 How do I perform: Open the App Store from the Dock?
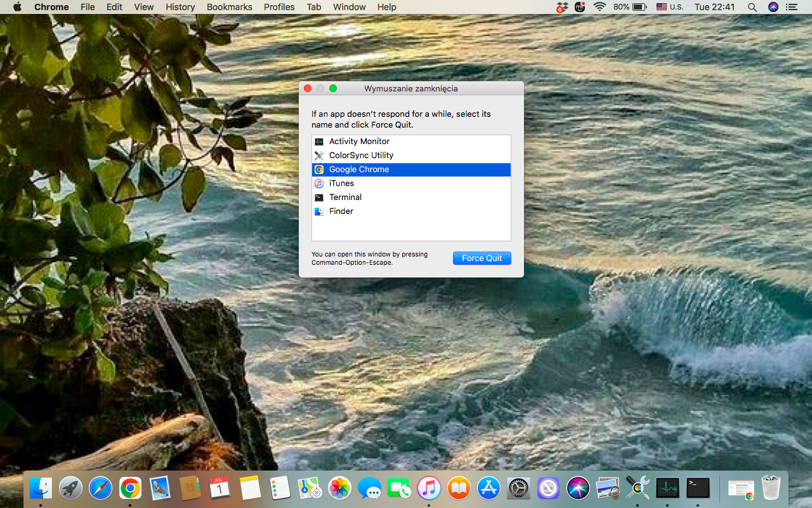click(488, 488)
